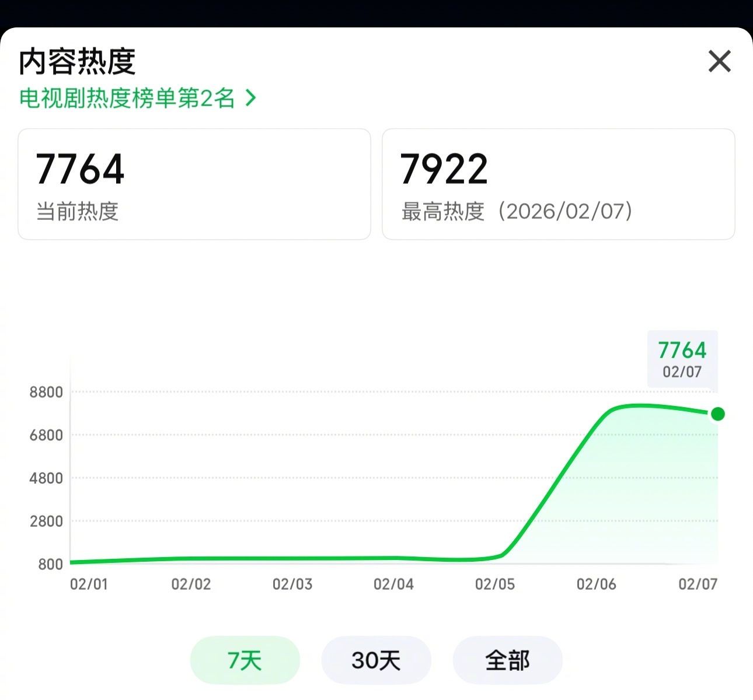
Task: Select the 当前热度 stat card showing 7764
Action: point(194,184)
